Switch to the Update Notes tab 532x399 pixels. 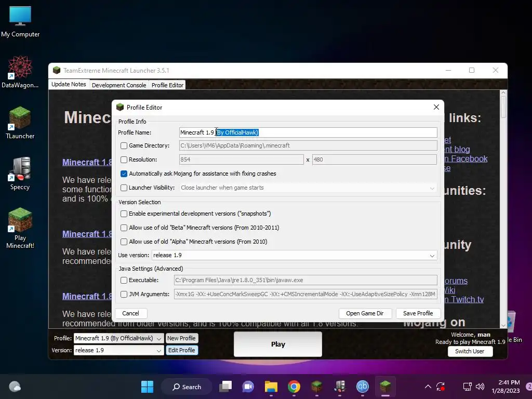[x=69, y=84]
